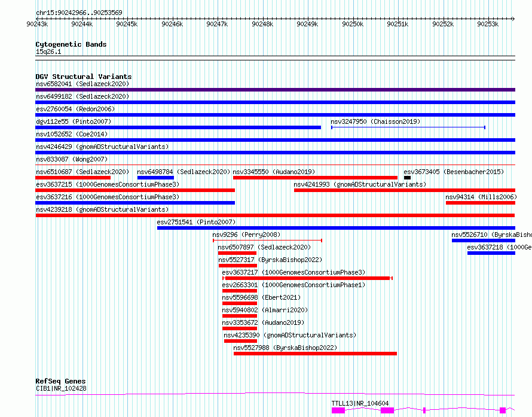The height and width of the screenshot is (417, 532).
Task: Select esv3637217 (1000GenomesConsortiumPhase3) variant
Action: (x=293, y=272)
